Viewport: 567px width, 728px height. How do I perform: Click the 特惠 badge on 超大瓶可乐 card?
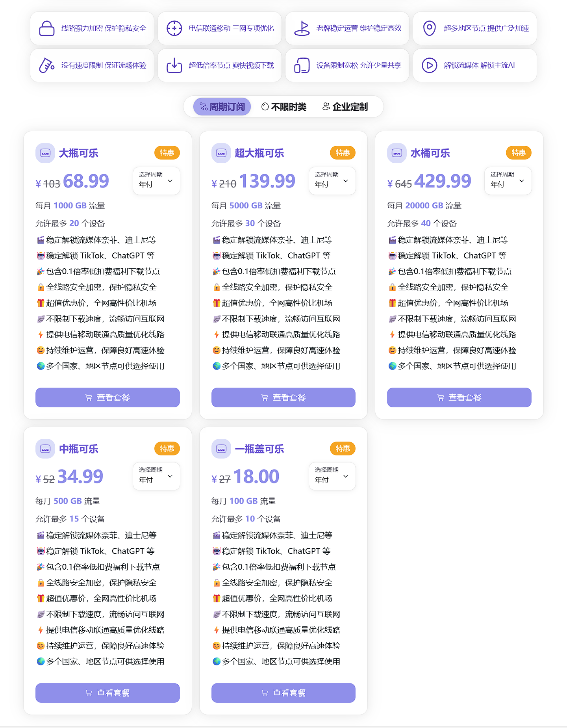343,153
